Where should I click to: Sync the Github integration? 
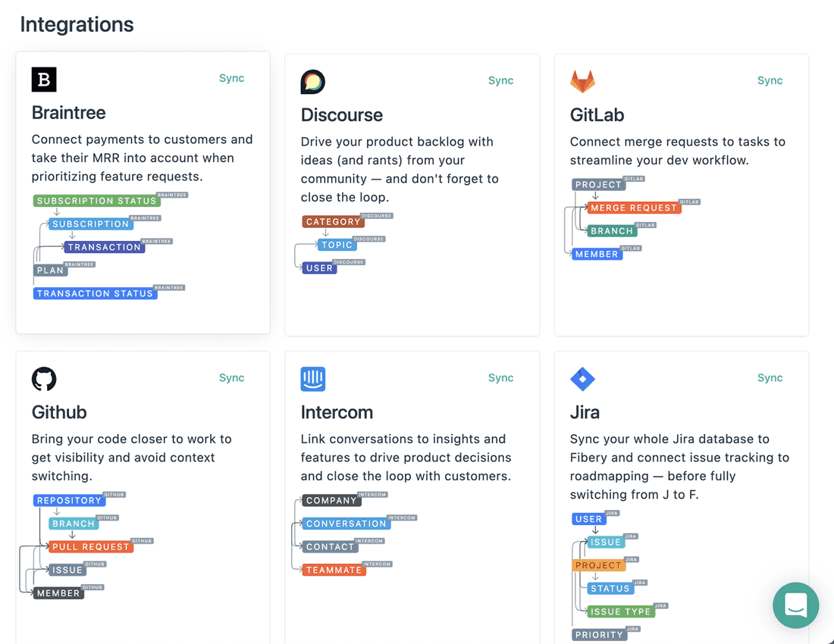231,377
